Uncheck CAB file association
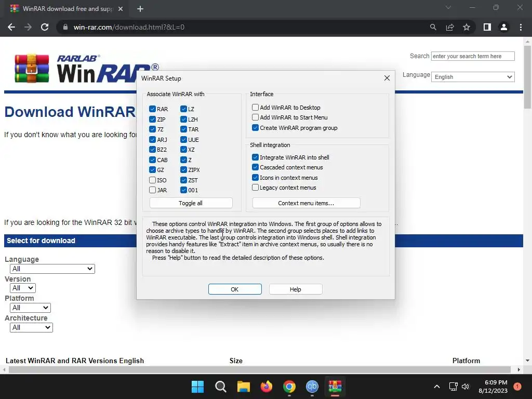 point(152,159)
